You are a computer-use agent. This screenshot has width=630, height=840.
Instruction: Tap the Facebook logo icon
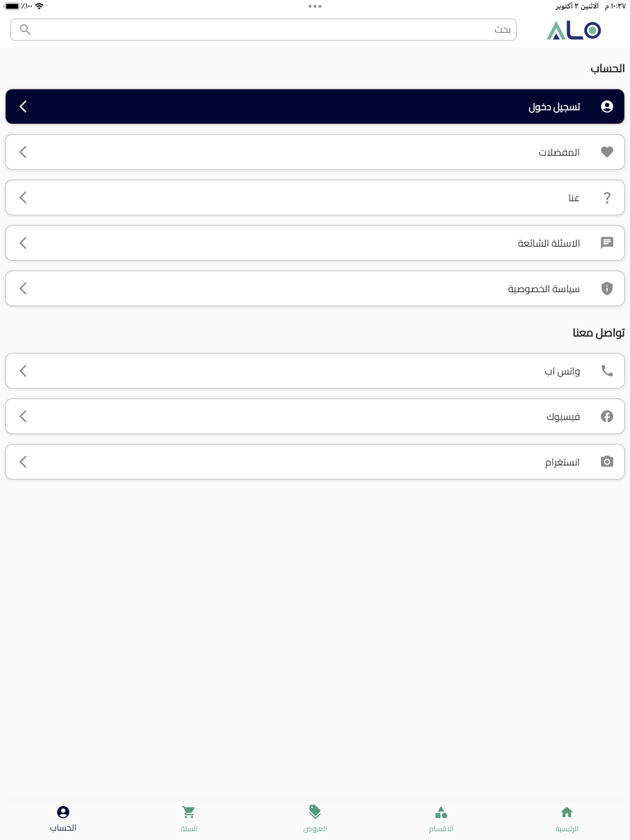[x=607, y=416]
